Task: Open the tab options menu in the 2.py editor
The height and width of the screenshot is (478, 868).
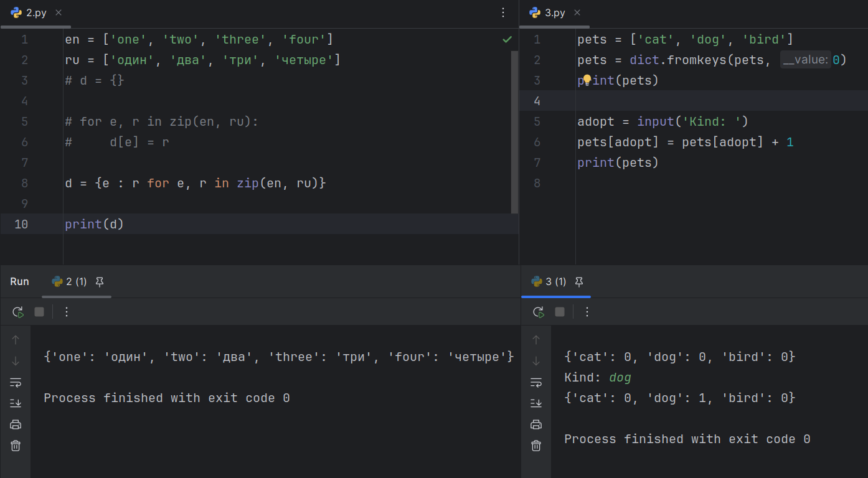Action: coord(504,13)
